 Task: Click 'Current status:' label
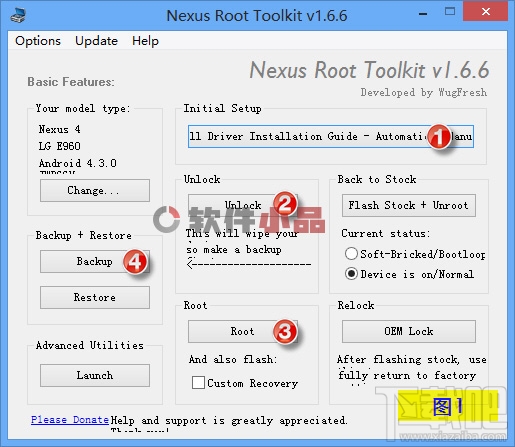coord(386,233)
